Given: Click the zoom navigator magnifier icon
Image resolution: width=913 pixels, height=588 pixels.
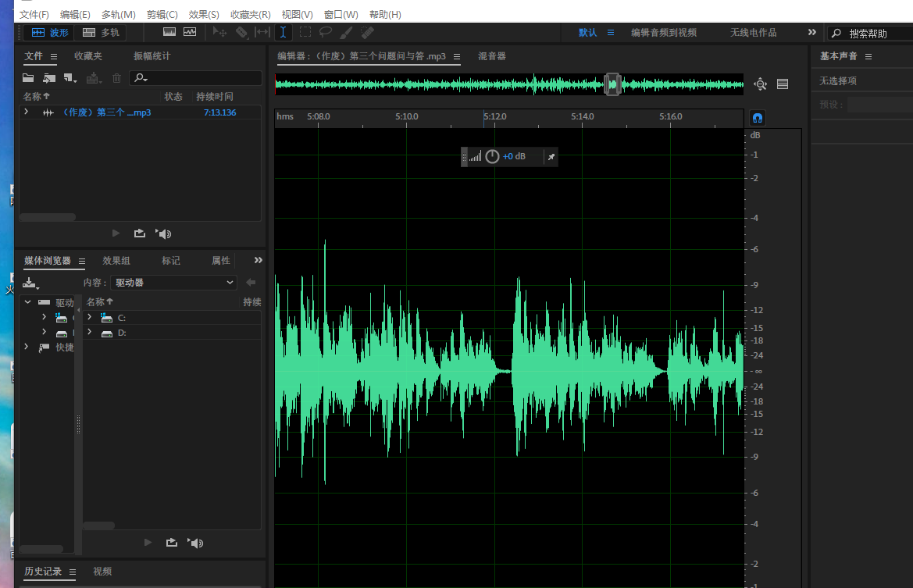Looking at the screenshot, I should point(760,84).
